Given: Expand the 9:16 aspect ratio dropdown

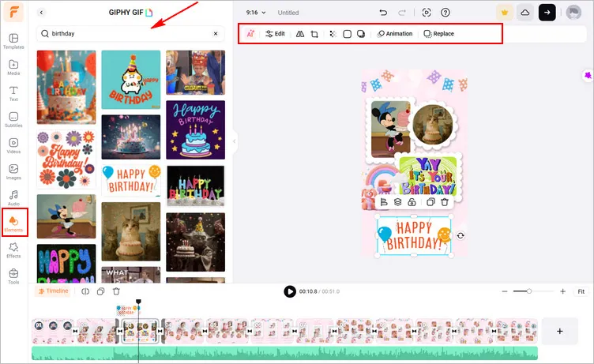Looking at the screenshot, I should coord(256,13).
